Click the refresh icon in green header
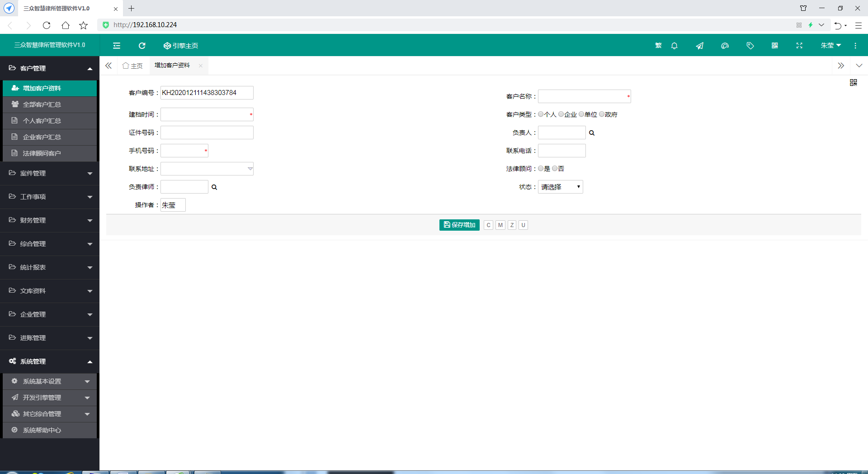This screenshot has width=868, height=474. [x=142, y=46]
